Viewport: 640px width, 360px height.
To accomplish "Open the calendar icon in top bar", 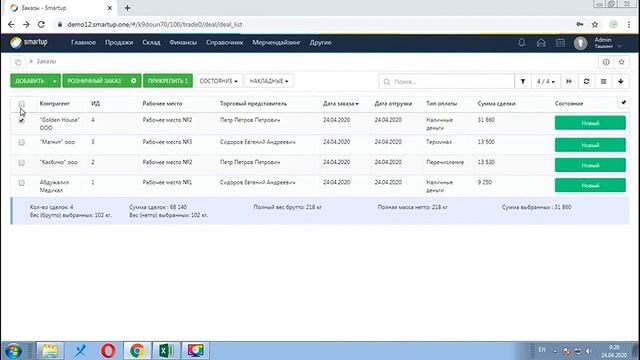I will click(560, 42).
